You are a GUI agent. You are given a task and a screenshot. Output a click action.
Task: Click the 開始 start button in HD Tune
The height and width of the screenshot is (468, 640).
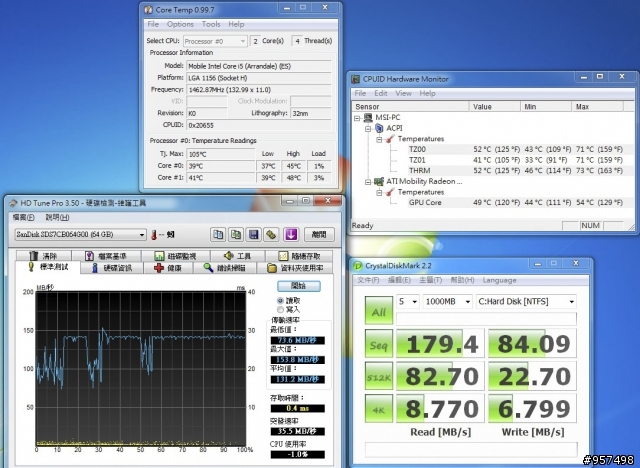point(299,286)
